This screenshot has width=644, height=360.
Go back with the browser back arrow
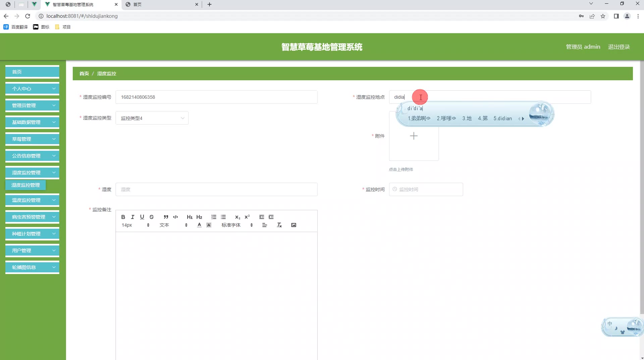[6, 16]
